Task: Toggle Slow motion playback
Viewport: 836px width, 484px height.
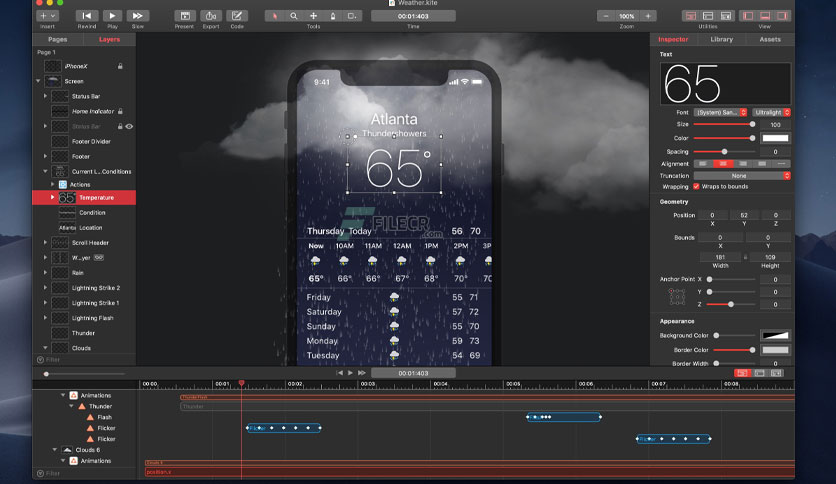Action: click(x=138, y=16)
